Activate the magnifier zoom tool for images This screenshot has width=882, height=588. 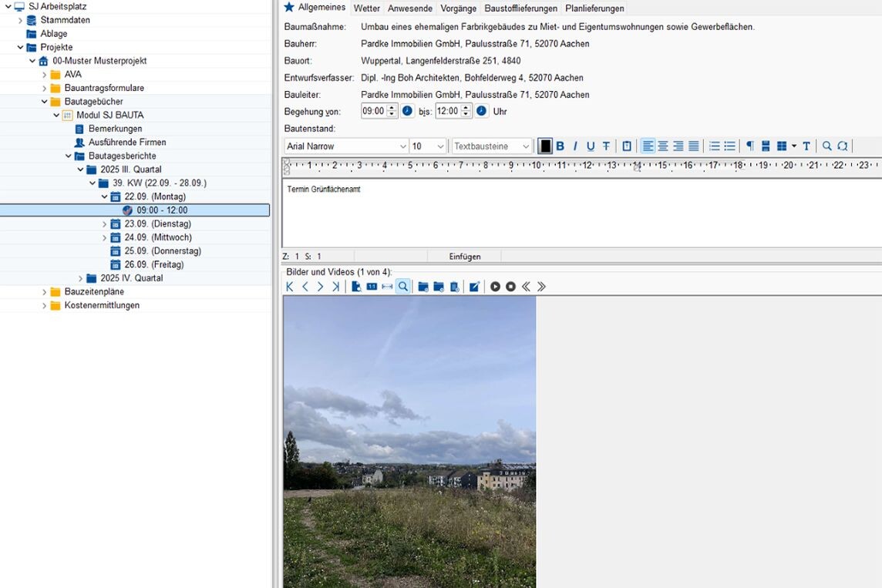point(402,287)
